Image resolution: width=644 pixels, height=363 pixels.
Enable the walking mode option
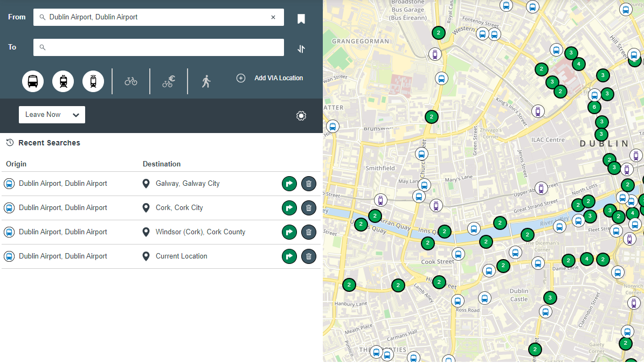206,81
